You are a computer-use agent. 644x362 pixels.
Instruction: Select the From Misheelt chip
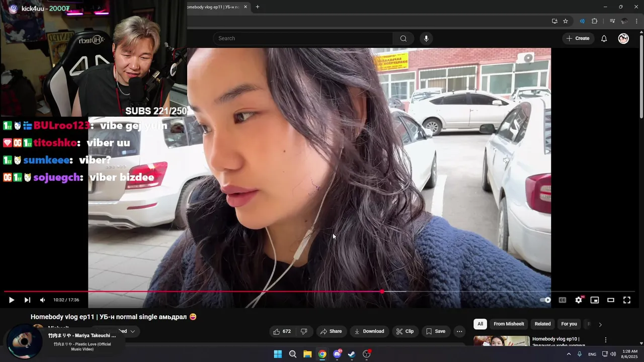coord(509,324)
